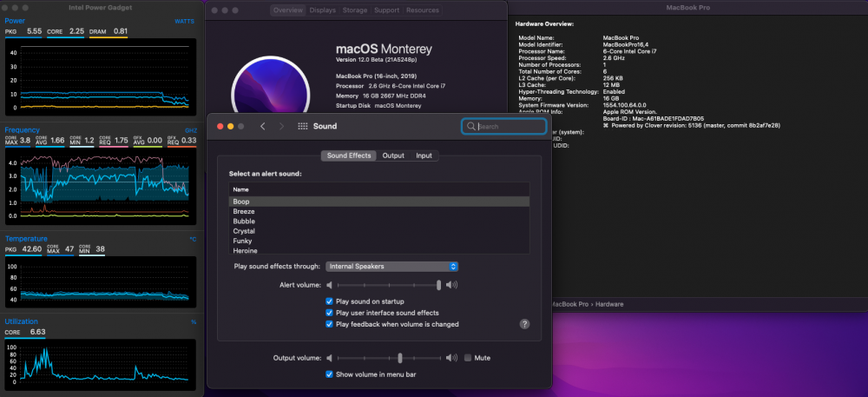Screen dimensions: 868x397
Task: Select Funky alert sound
Action: [379, 241]
